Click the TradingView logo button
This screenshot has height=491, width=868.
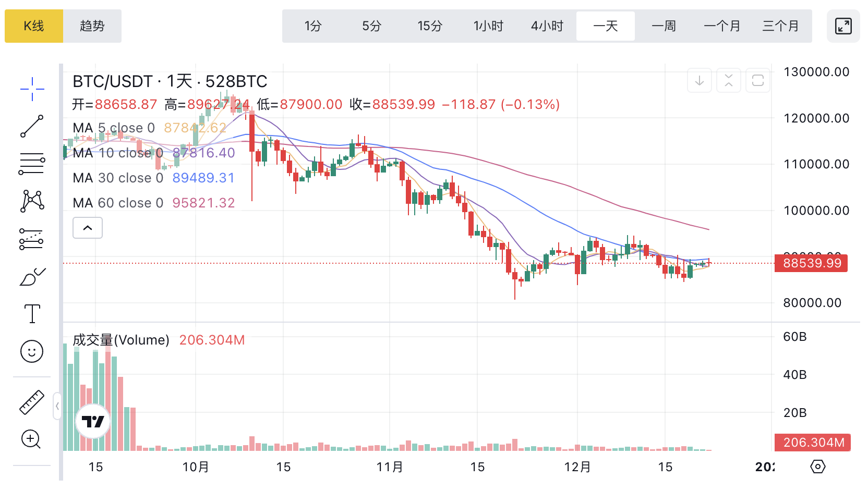[x=93, y=421]
